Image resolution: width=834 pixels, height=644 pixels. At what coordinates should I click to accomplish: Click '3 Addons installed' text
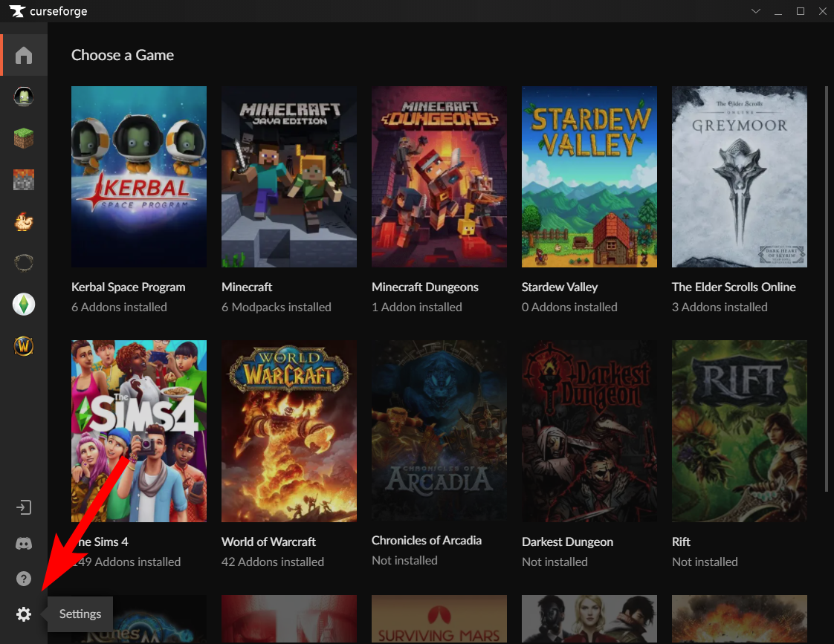[720, 307]
